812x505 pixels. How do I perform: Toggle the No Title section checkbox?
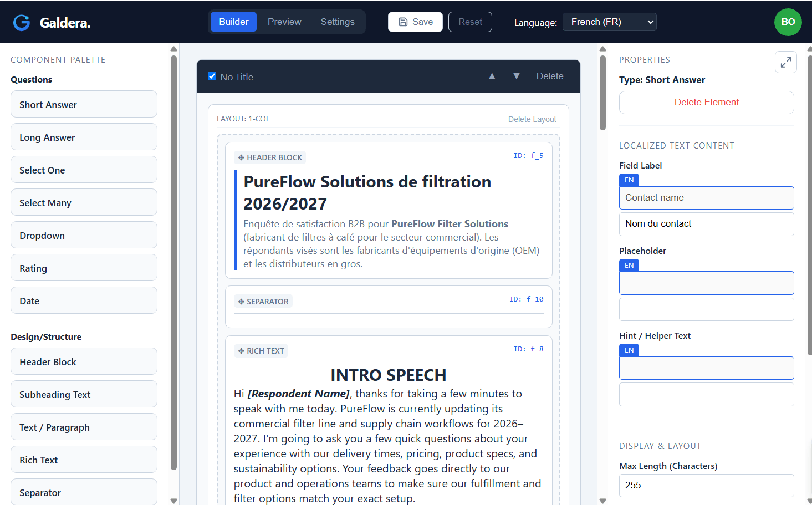coord(212,76)
